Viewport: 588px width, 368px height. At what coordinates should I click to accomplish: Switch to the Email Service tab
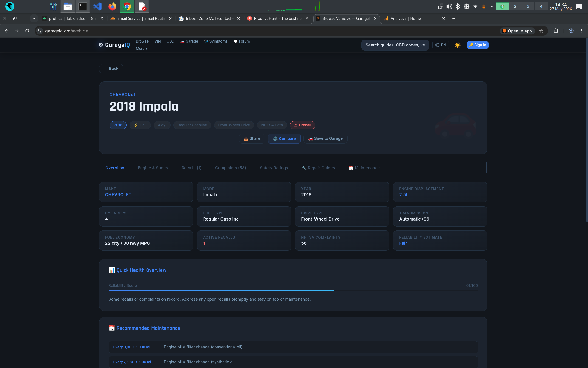[141, 18]
